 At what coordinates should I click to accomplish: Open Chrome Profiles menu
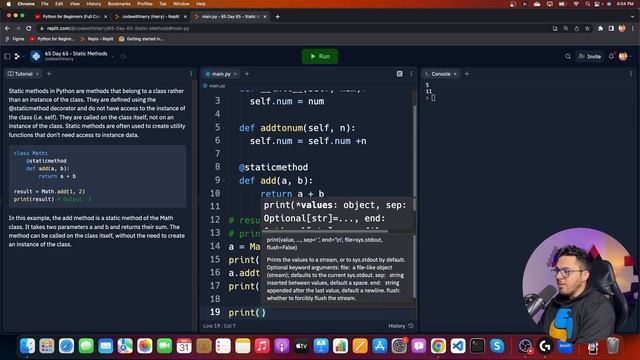click(144, 4)
